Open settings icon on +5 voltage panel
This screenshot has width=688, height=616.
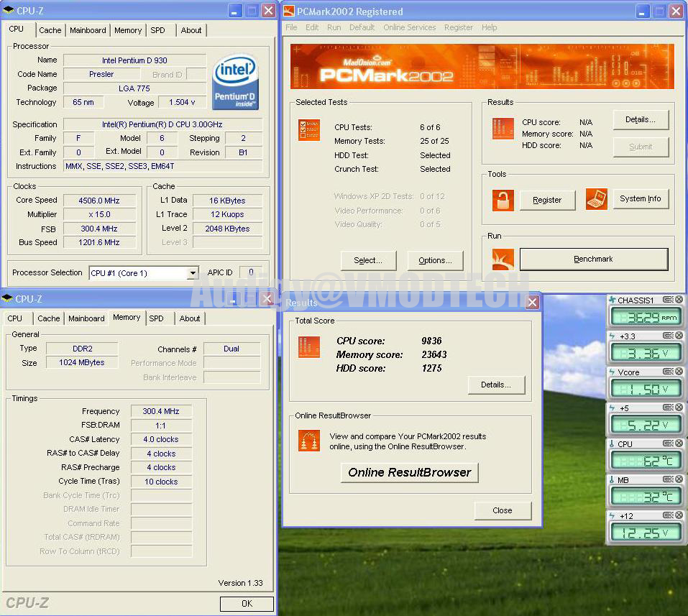click(668, 408)
